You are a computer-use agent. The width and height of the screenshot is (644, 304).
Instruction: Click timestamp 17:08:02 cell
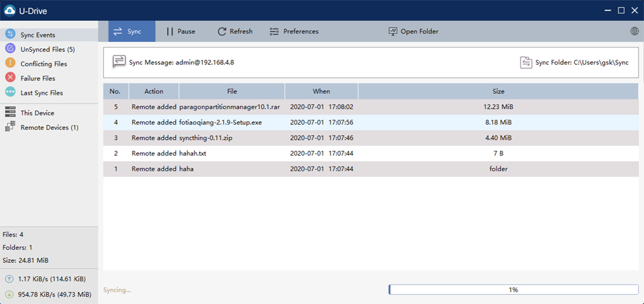pyautogui.click(x=321, y=107)
